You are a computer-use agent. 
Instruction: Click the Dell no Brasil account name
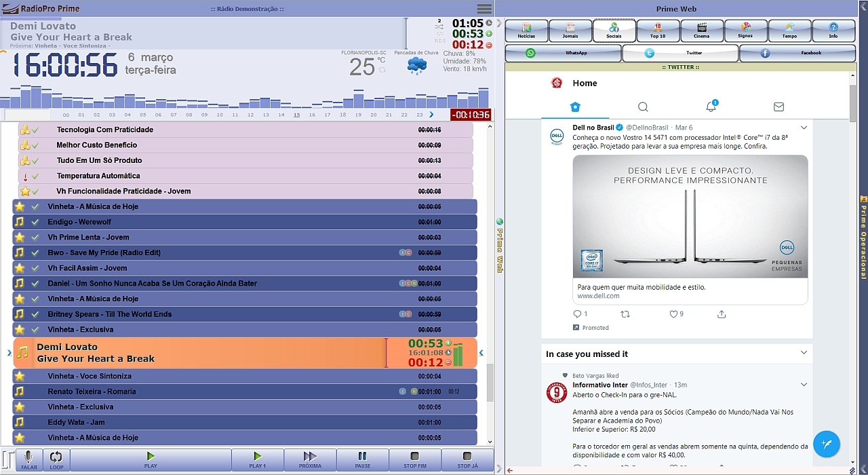(x=593, y=128)
